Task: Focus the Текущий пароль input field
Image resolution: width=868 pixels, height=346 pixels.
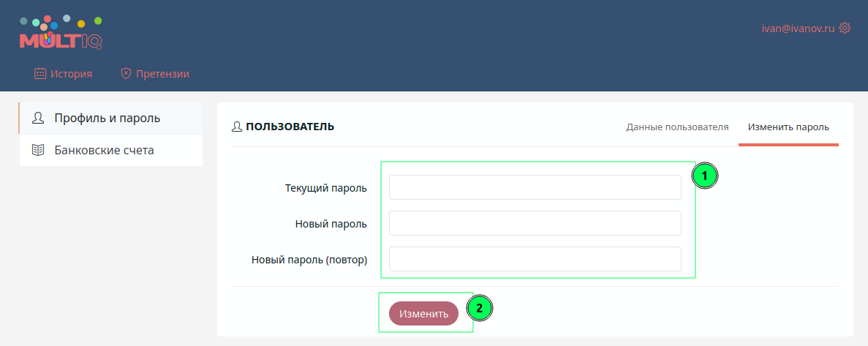Action: click(x=535, y=187)
